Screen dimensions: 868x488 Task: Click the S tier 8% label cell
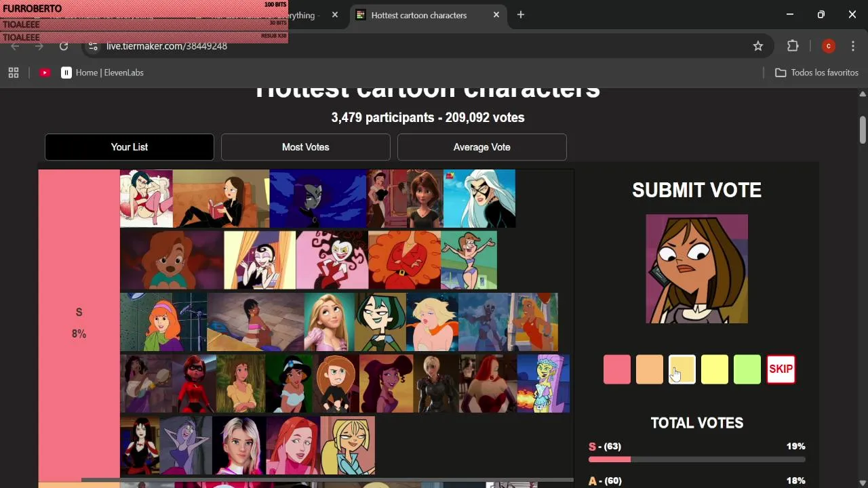point(79,324)
